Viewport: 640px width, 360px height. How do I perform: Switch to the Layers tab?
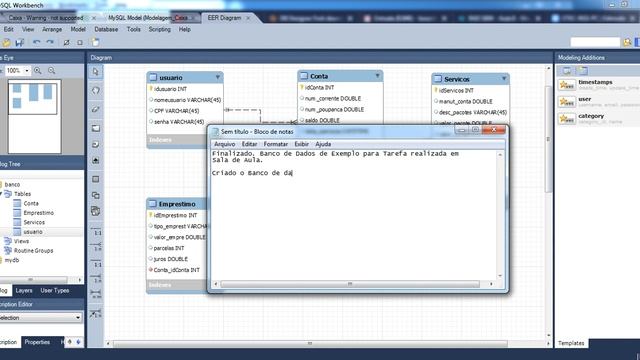pos(24,291)
